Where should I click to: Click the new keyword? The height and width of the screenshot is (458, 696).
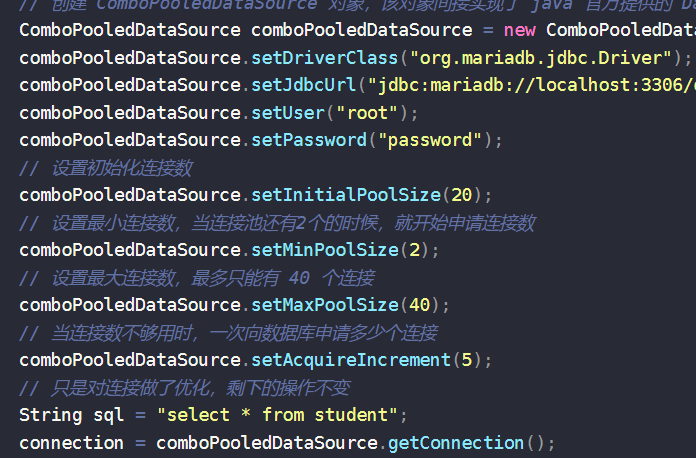[x=520, y=30]
